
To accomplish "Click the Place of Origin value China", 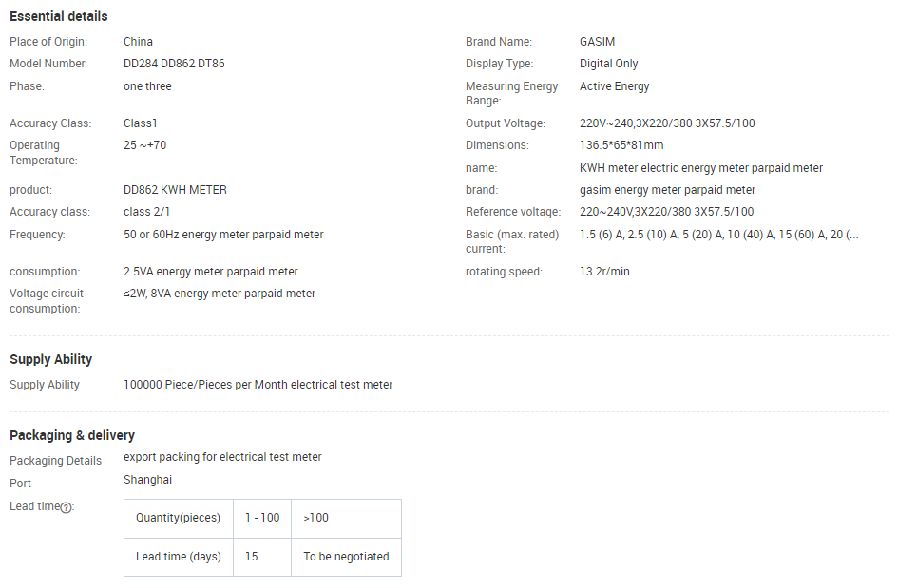I will click(x=138, y=42).
